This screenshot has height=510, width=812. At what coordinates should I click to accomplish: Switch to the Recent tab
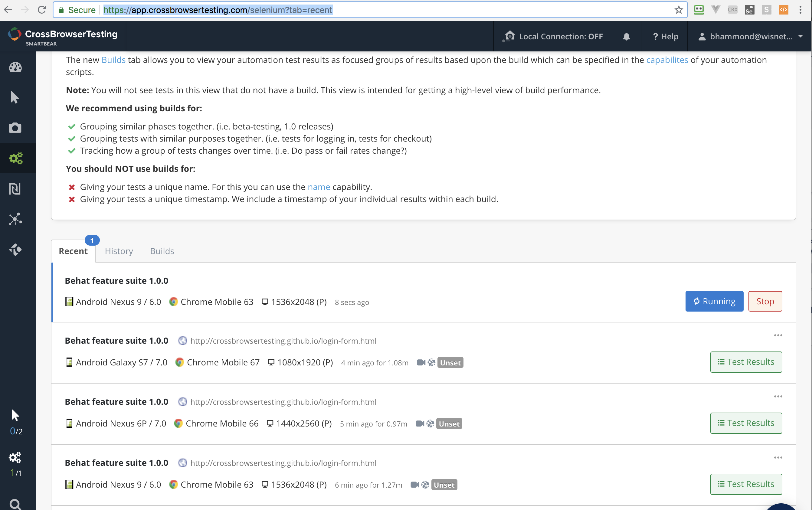(x=73, y=251)
